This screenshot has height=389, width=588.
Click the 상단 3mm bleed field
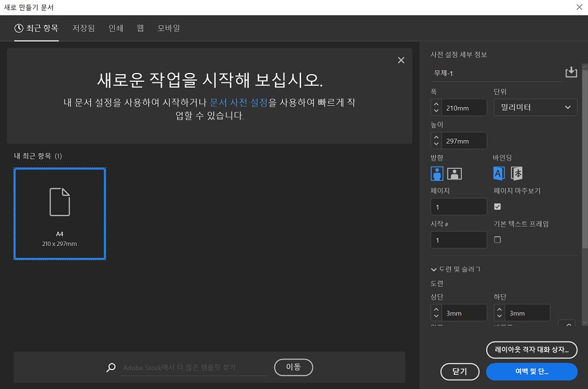tap(465, 312)
